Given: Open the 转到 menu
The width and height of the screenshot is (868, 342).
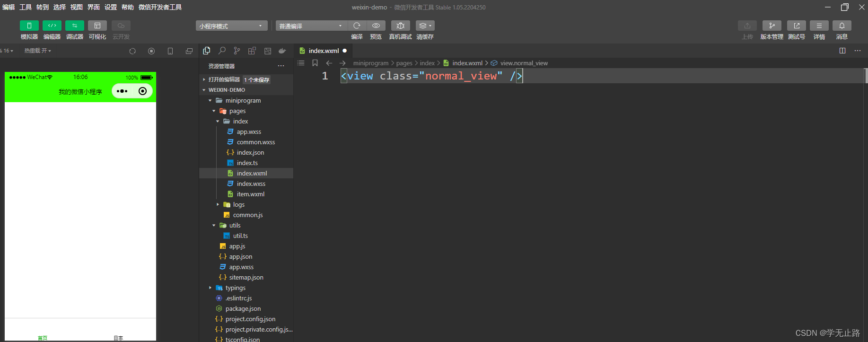Looking at the screenshot, I should coord(43,7).
